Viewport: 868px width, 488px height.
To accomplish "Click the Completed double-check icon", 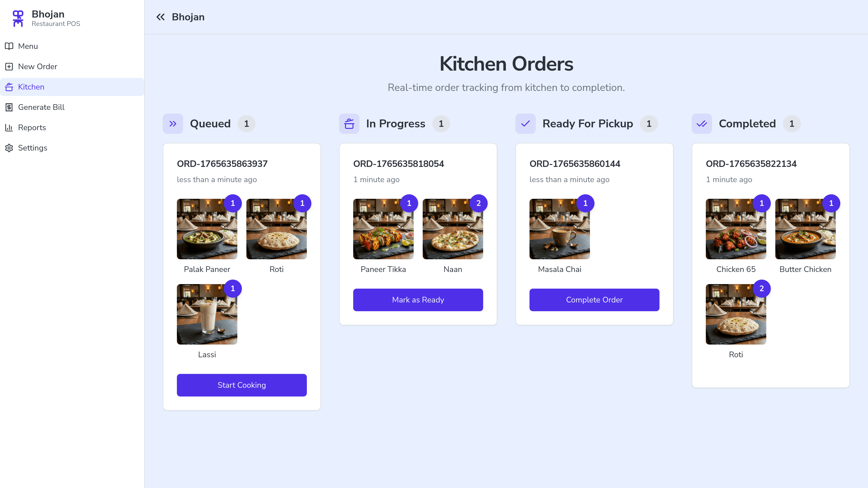I will pos(702,124).
